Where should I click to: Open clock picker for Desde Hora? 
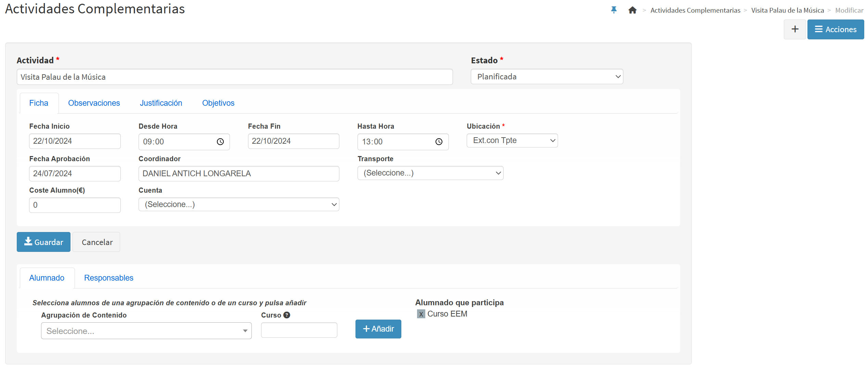(x=220, y=142)
